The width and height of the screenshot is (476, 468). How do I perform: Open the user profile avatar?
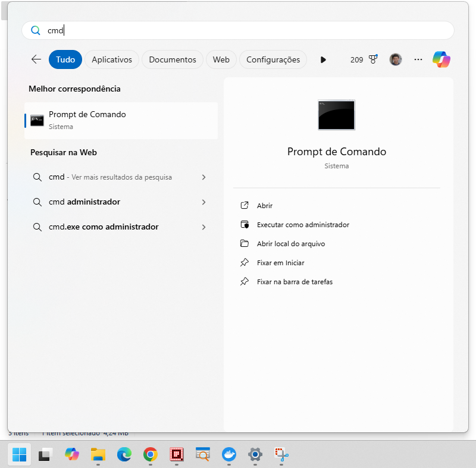tap(396, 59)
